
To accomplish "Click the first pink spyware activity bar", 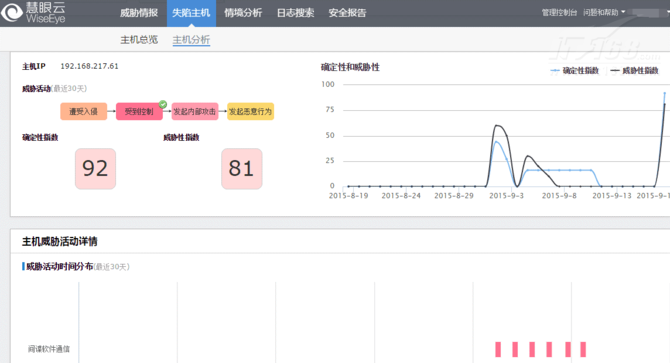I will tap(498, 349).
